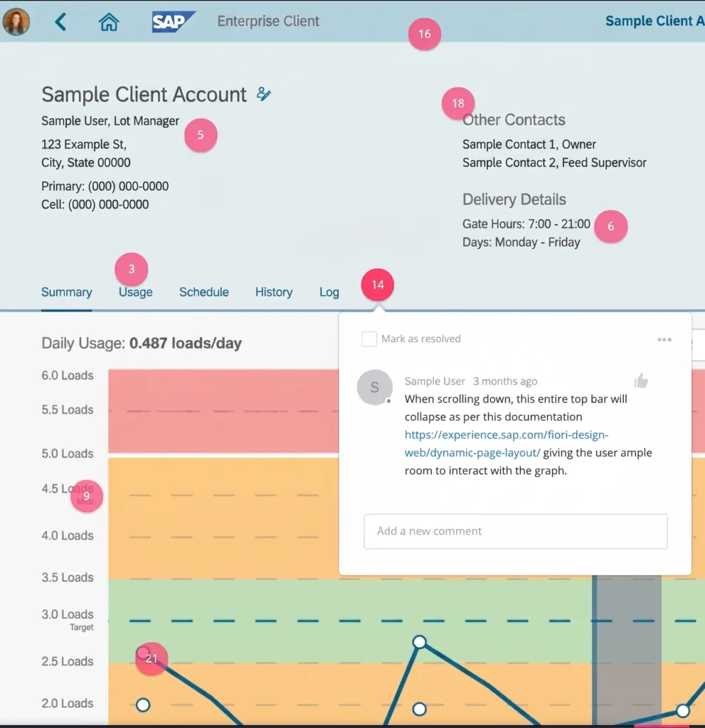705x728 pixels.
Task: Open comment pin 3
Action: [x=132, y=269]
